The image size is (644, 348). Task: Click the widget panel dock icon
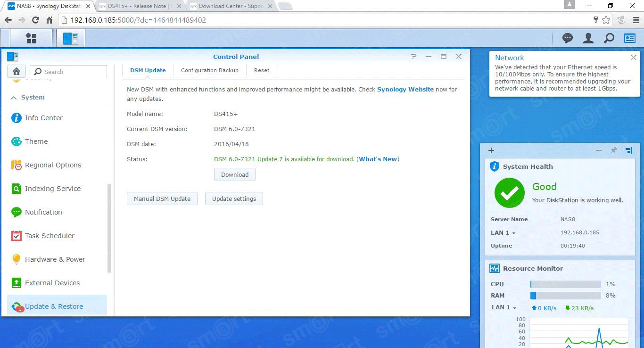(x=629, y=150)
